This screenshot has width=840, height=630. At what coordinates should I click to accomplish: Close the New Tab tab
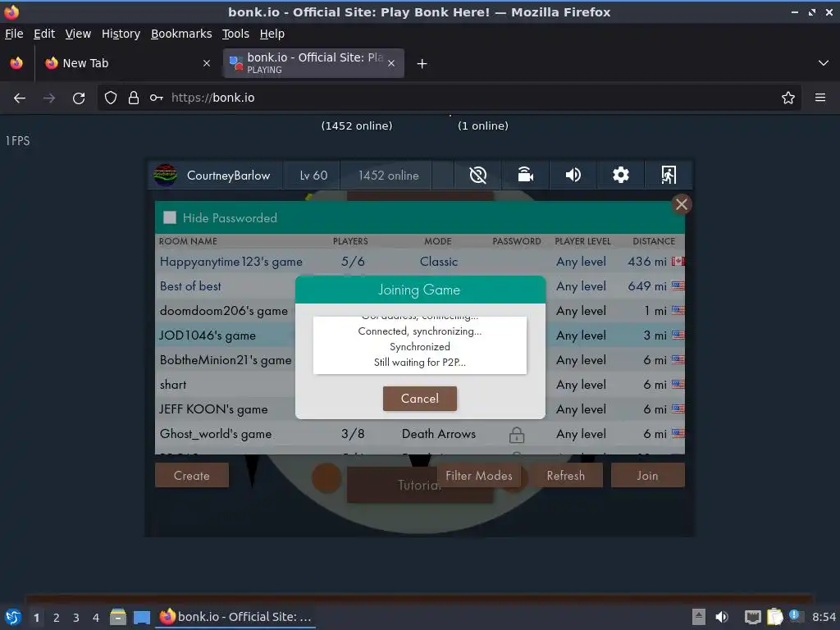click(x=207, y=63)
